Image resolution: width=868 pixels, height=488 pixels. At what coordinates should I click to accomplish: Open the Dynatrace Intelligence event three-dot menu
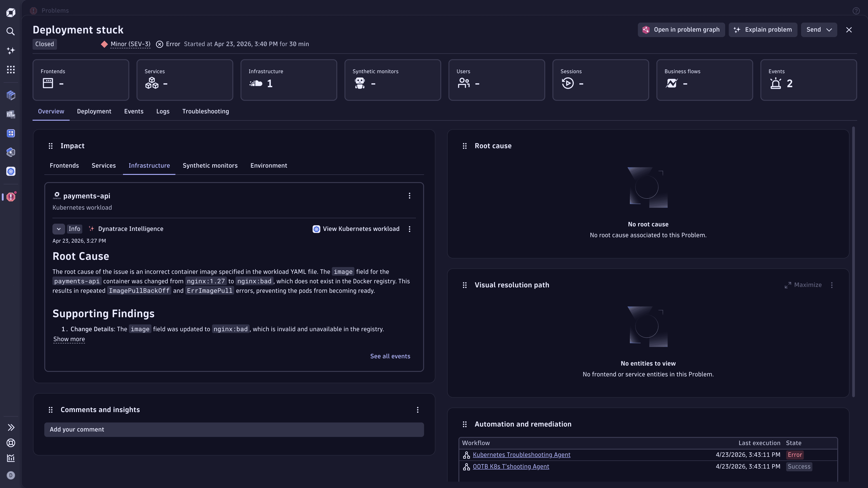coord(409,229)
